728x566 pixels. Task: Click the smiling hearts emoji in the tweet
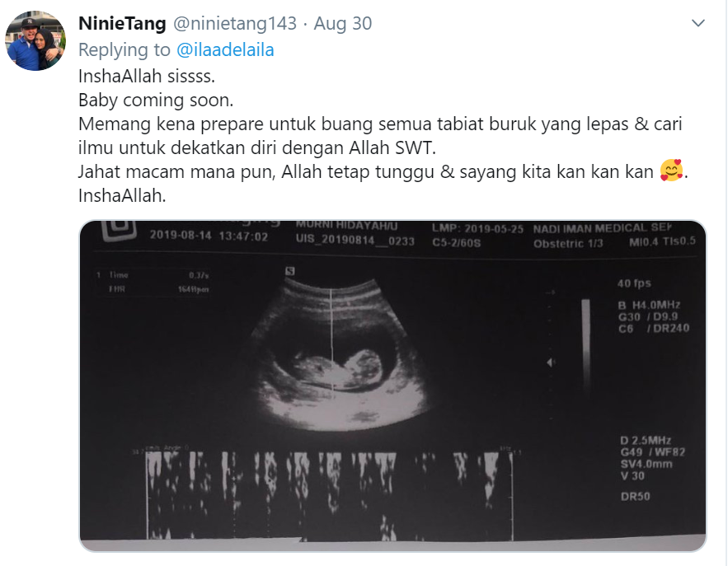click(x=671, y=171)
